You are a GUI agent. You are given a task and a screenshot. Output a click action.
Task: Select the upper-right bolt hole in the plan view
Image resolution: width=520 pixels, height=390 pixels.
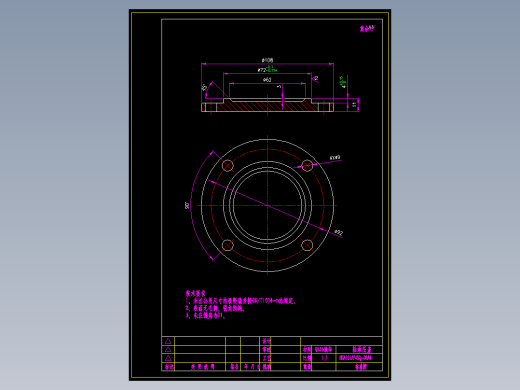tap(307, 165)
